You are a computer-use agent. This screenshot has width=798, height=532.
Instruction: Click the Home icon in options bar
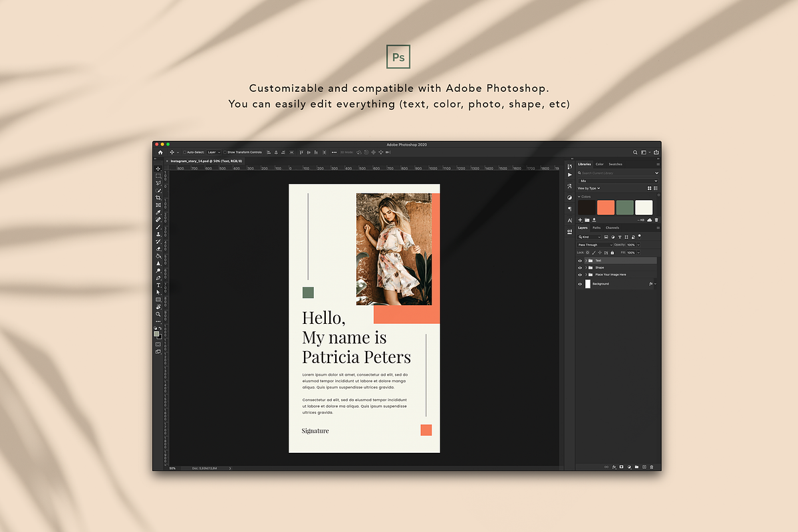coord(160,152)
